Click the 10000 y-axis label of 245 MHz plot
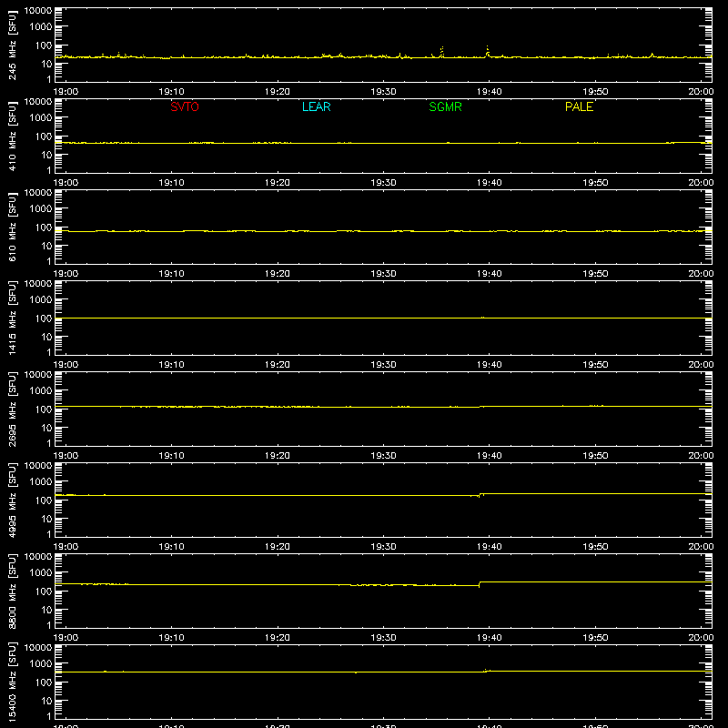Viewport: 728px width, 728px height. pyautogui.click(x=38, y=11)
